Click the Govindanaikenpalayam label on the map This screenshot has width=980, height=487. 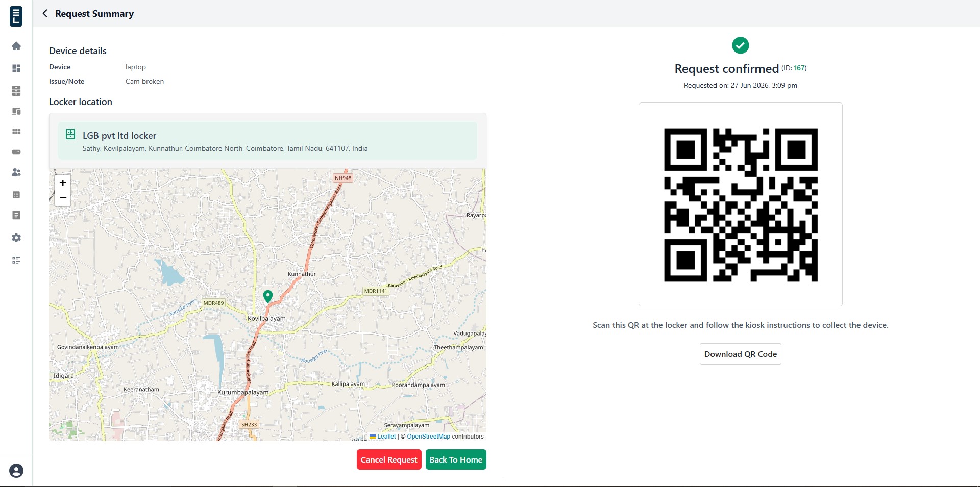click(x=88, y=347)
